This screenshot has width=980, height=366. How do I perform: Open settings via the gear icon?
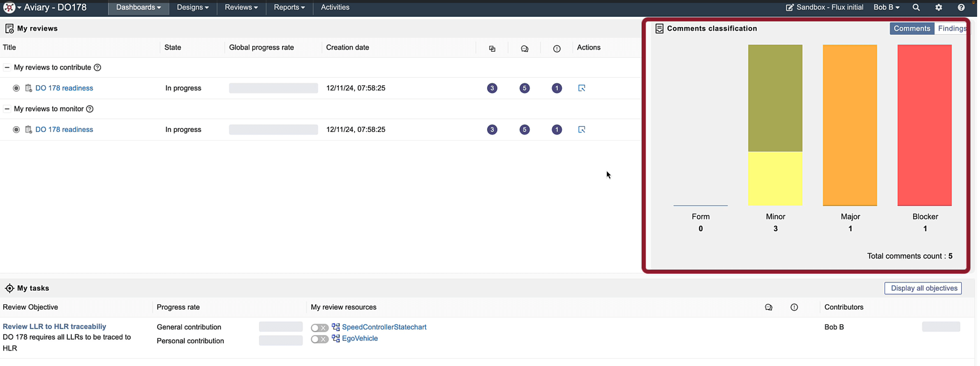[x=938, y=7]
